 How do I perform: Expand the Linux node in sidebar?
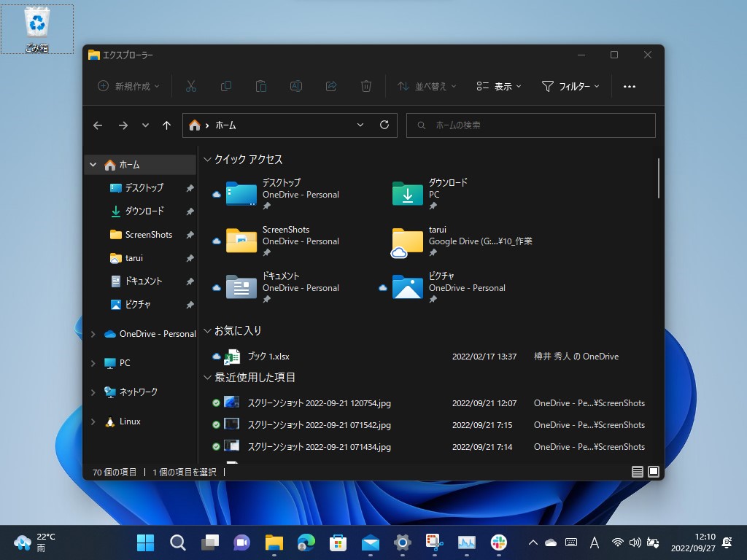93,421
